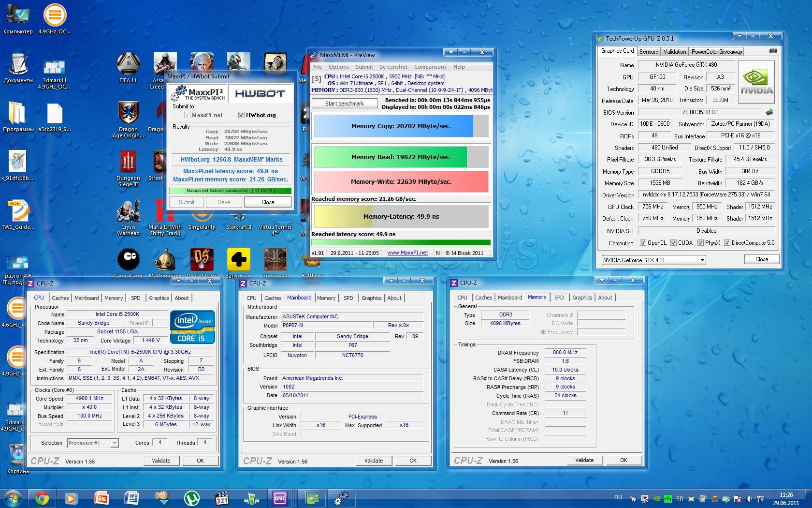
Task: Open Media Player Classic taskbar icon
Action: click(x=221, y=498)
